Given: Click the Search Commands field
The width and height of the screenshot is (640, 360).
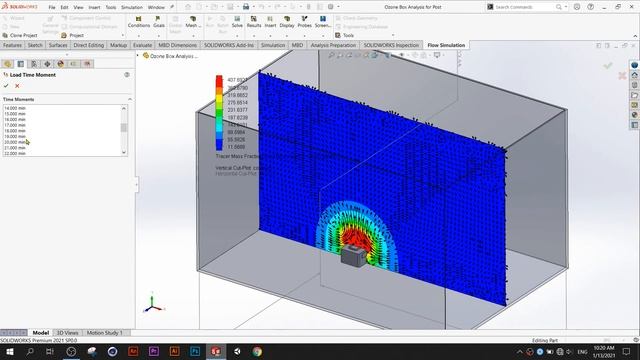Looking at the screenshot, I should 524,7.
